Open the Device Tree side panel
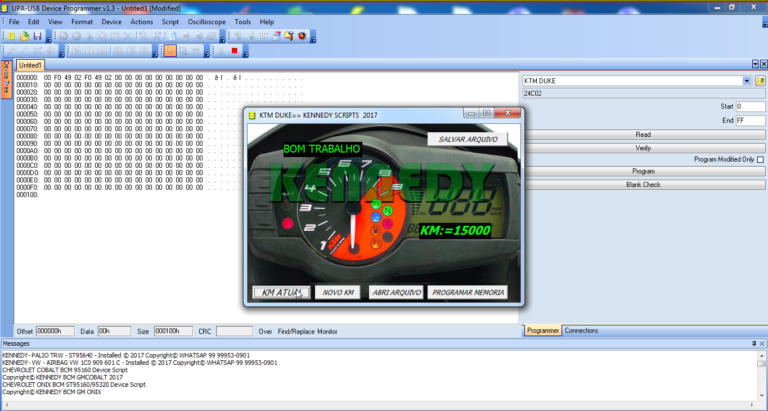The image size is (768, 411). tap(5, 80)
